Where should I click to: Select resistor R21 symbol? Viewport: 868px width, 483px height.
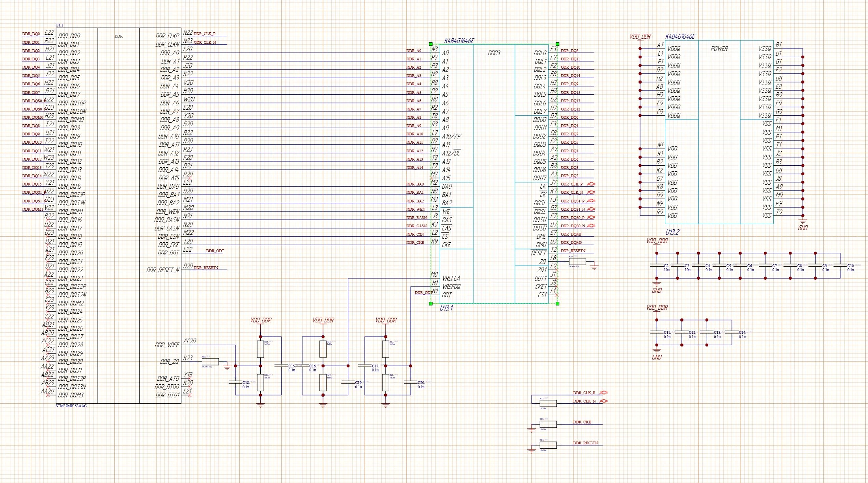coord(386,383)
